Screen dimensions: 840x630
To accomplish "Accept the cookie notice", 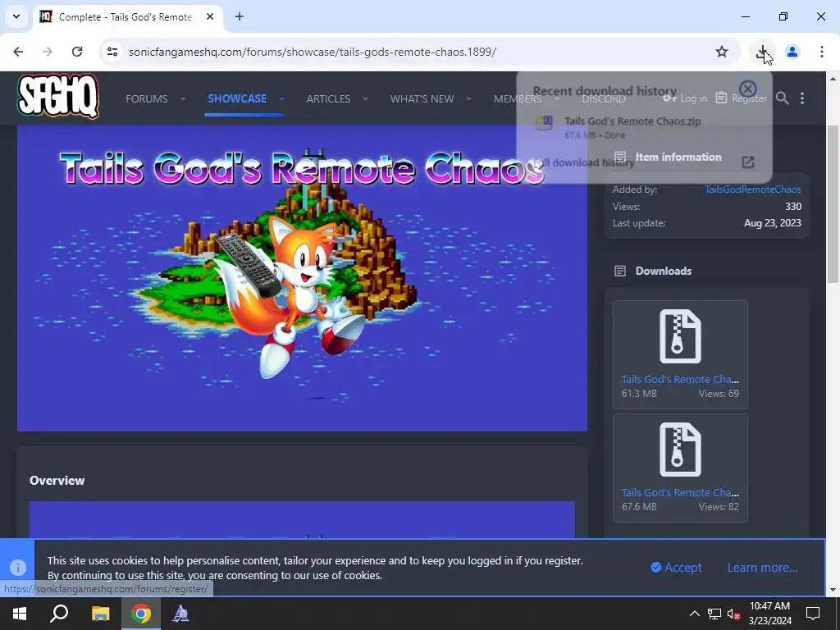I will click(676, 568).
